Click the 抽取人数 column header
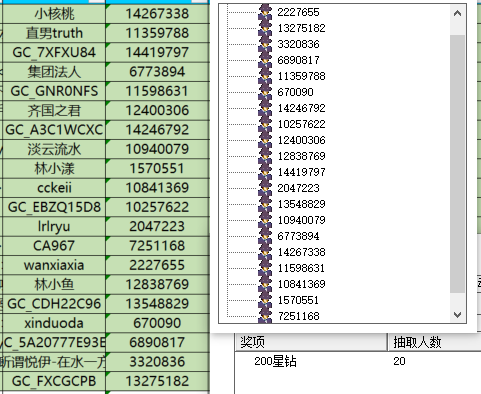The height and width of the screenshot is (394, 481). tap(435, 342)
